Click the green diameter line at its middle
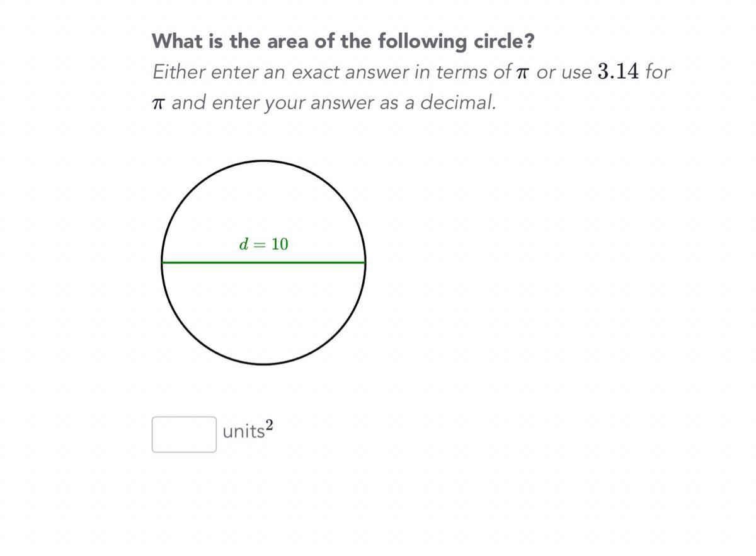The image size is (756, 556). pos(263,262)
